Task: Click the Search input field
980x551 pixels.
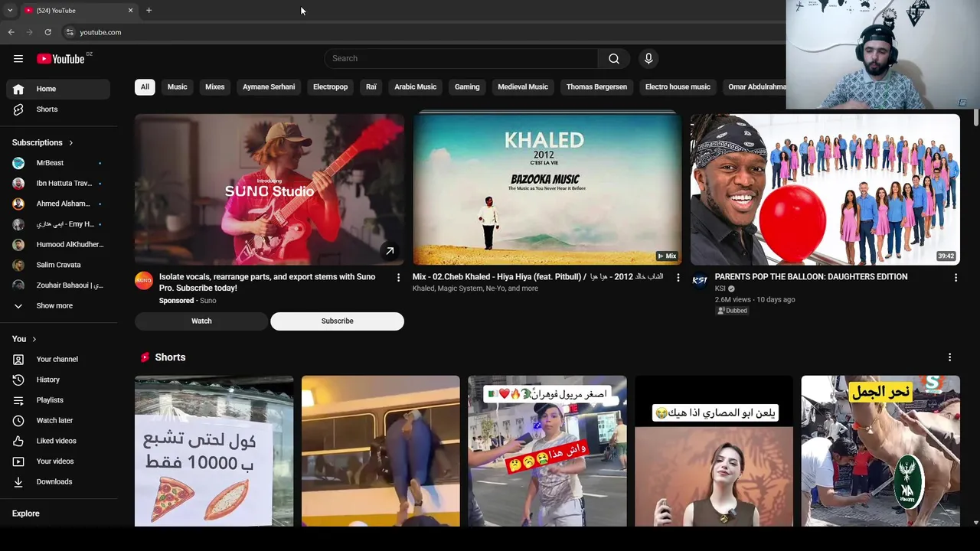Action: pyautogui.click(x=461, y=59)
